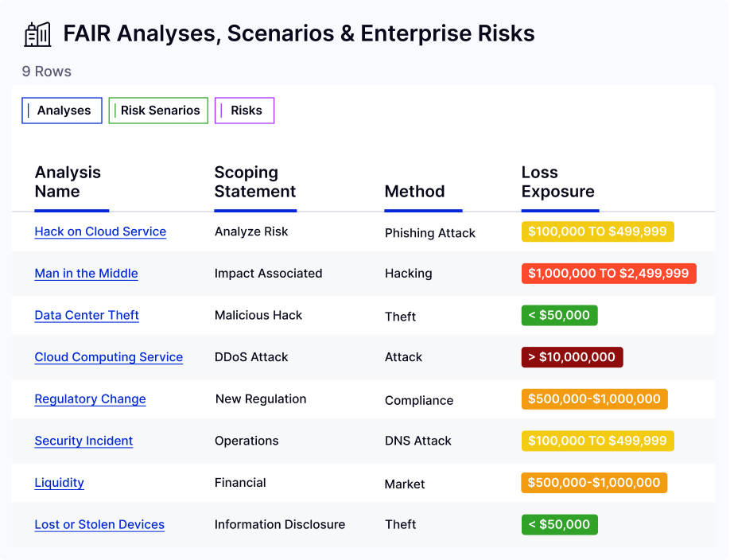
Task: Click the yellow loss badge for Security Incident
Action: [597, 441]
